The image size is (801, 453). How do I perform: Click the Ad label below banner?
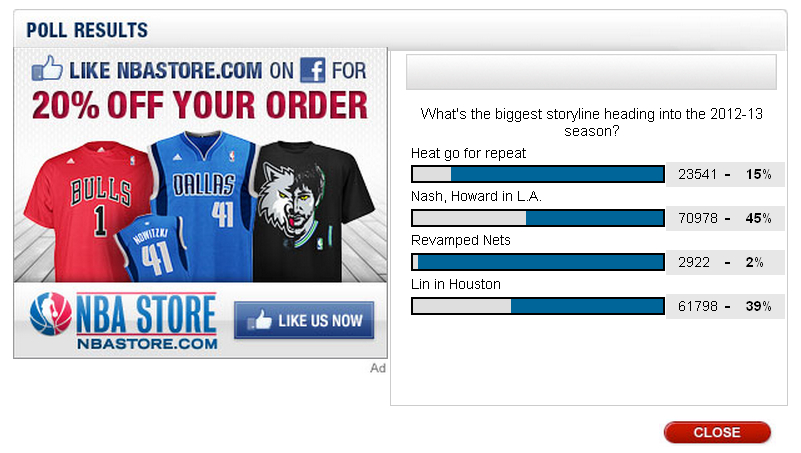pyautogui.click(x=378, y=368)
